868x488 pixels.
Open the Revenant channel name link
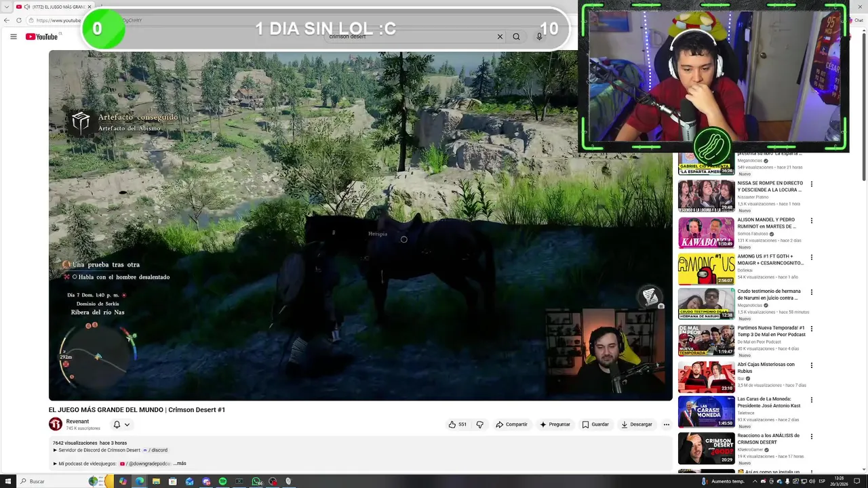[77, 422]
